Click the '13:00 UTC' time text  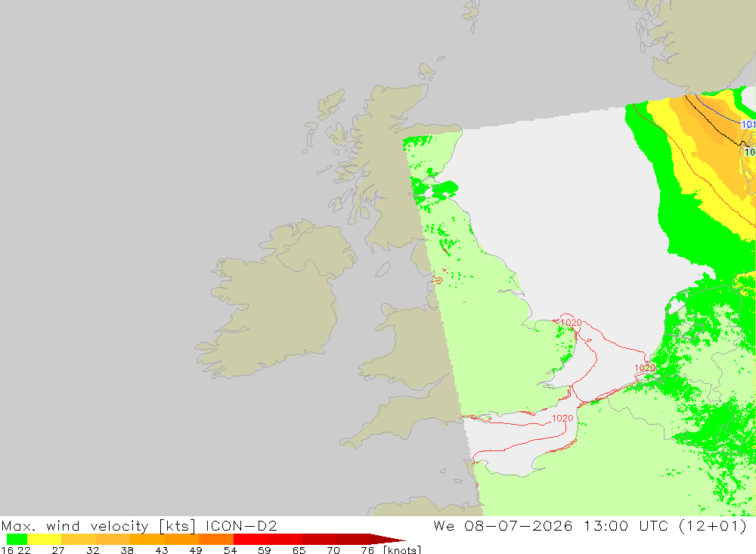point(626,525)
